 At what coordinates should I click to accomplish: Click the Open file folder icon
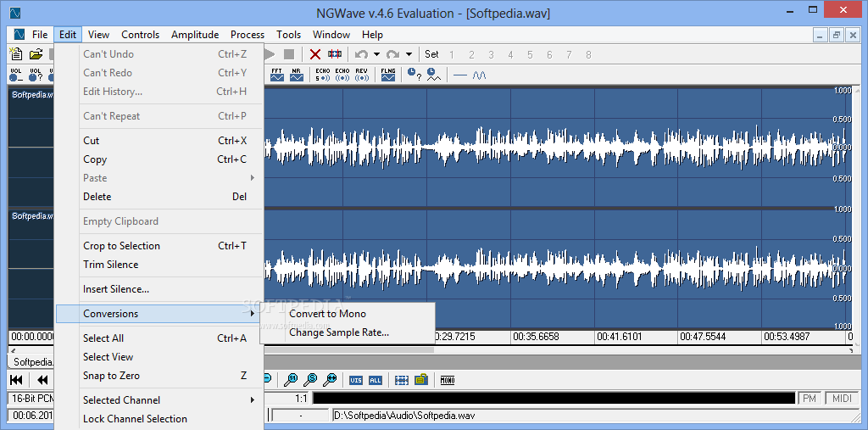36,53
